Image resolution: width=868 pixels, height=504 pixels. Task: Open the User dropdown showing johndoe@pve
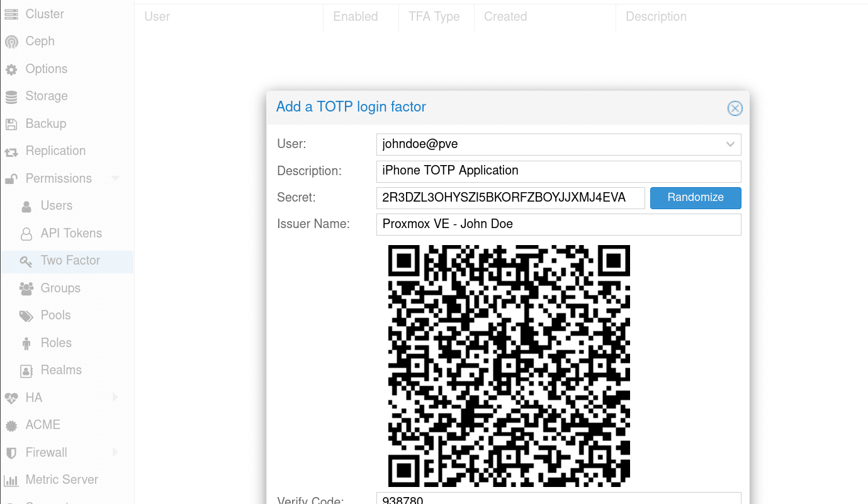click(730, 144)
